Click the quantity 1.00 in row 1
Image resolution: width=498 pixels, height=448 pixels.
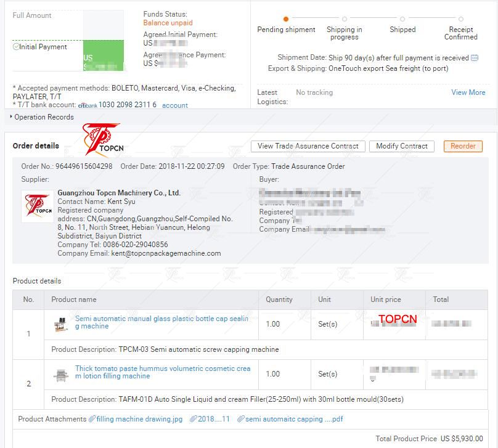(272, 324)
